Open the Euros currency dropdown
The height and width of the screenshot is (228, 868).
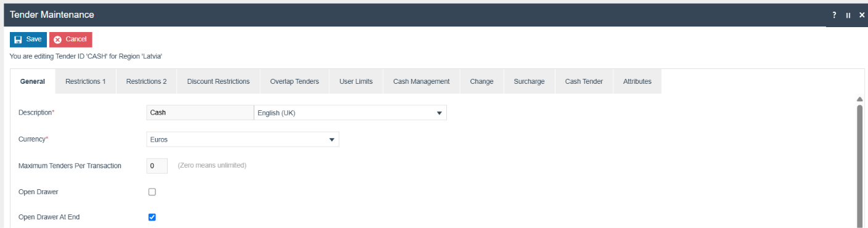click(x=242, y=140)
